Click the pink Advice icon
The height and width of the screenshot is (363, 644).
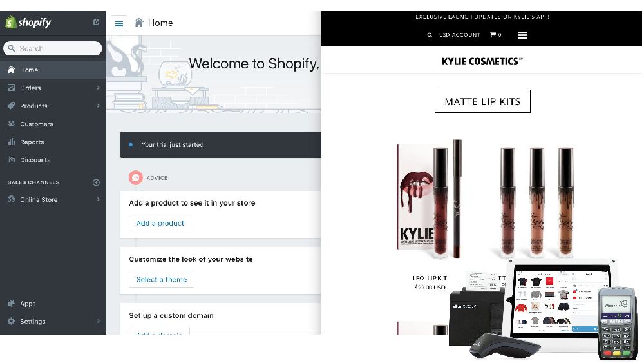pos(135,177)
